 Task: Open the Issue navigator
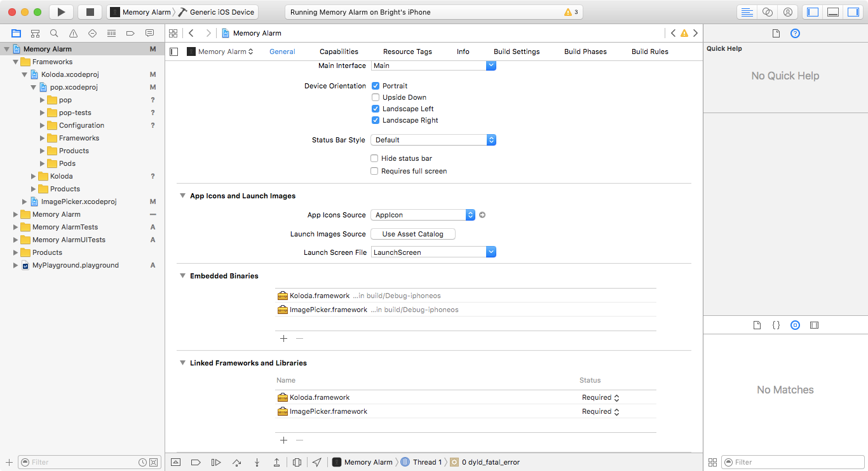tap(73, 33)
